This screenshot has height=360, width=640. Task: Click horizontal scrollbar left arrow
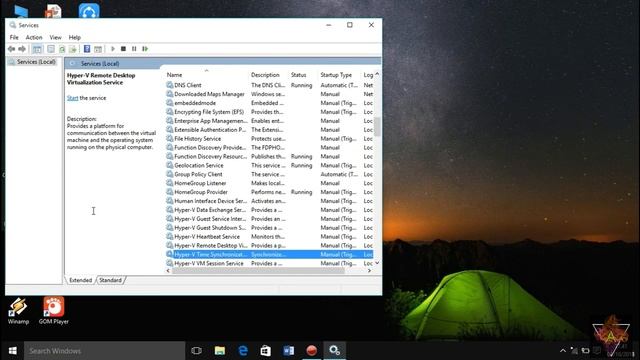[168, 271]
